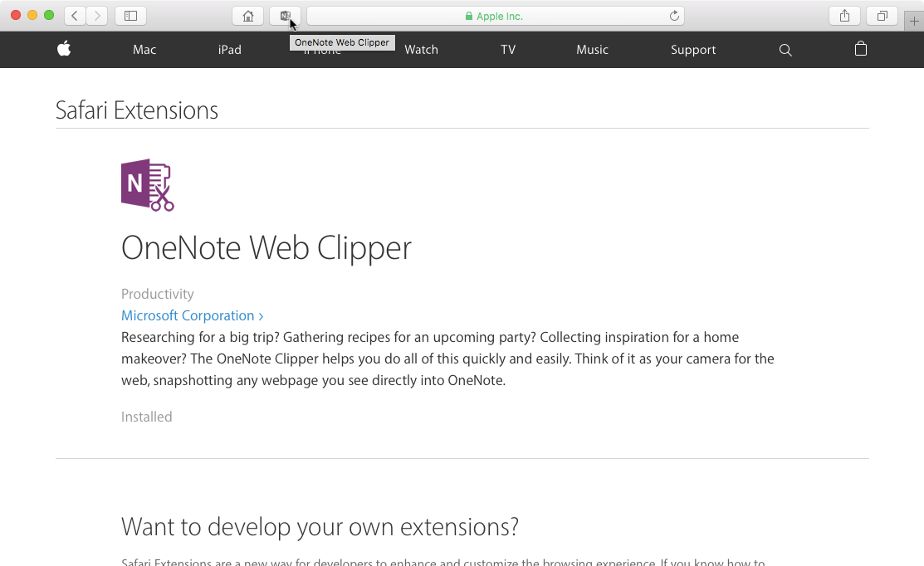924x566 pixels.
Task: Open the Mac section
Action: pos(144,50)
